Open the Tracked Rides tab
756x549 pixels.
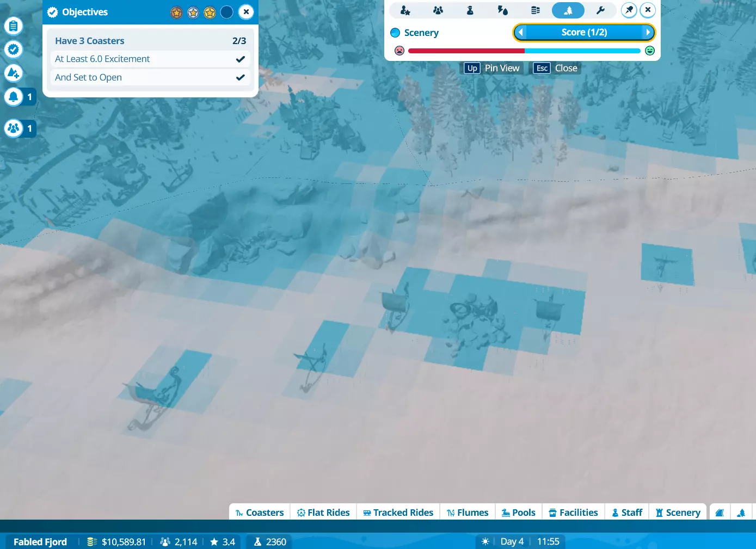coord(398,513)
